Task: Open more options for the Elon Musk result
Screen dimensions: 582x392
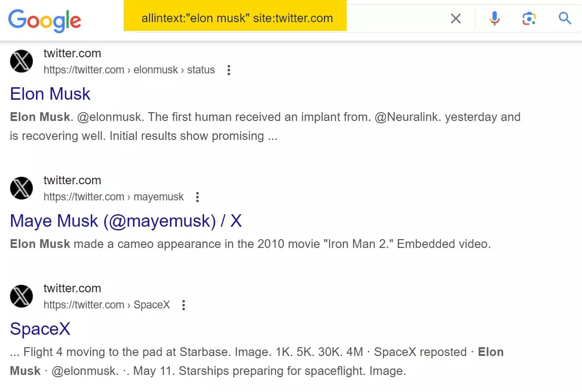Action: pyautogui.click(x=229, y=70)
